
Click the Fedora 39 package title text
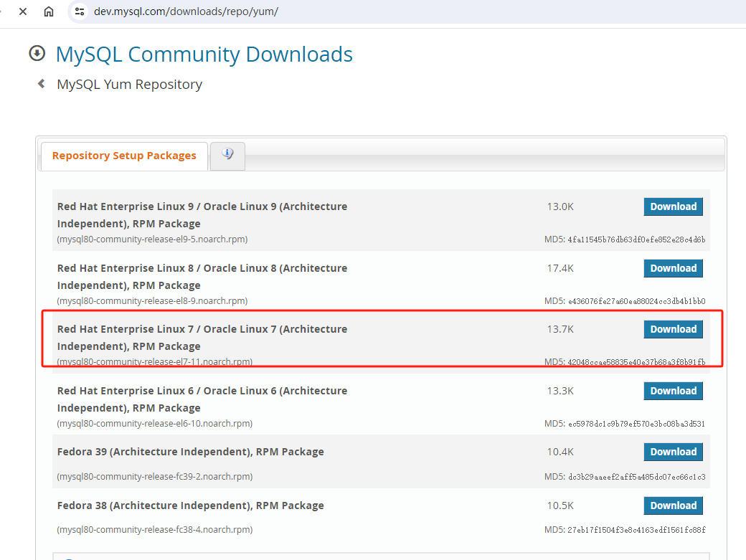pos(190,452)
